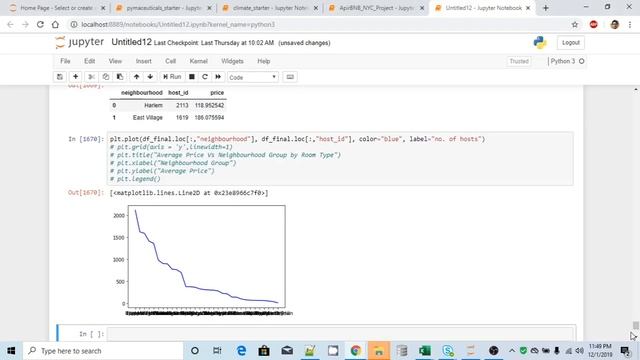Open the Edit menu
Screen dimensions: 640x360
(89, 61)
